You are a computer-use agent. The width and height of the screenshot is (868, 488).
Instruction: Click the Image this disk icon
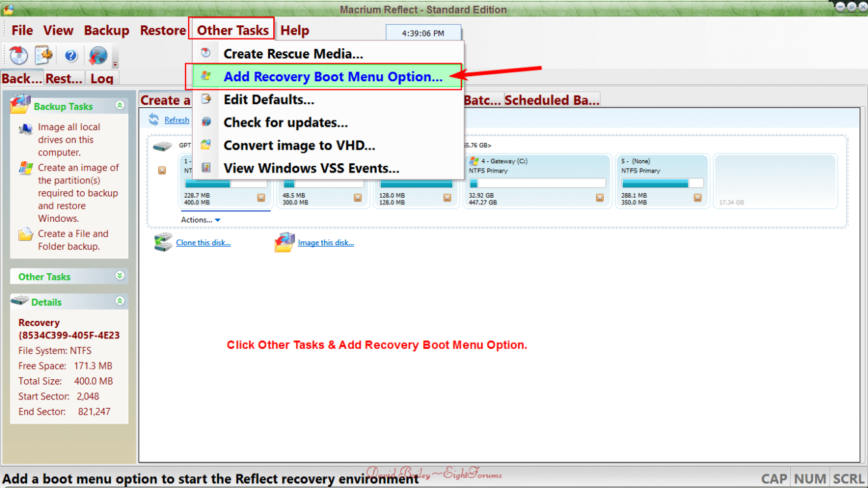click(284, 243)
